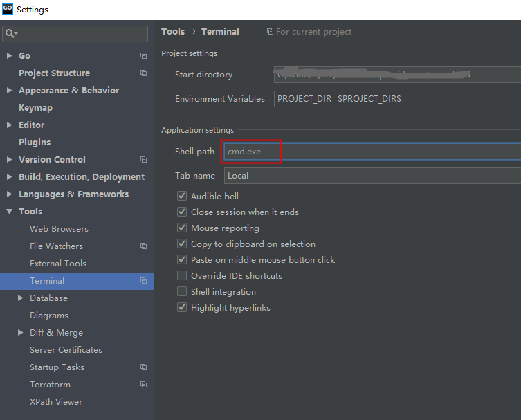Expand the Go settings node
Screen dimensions: 521x420
point(9,56)
